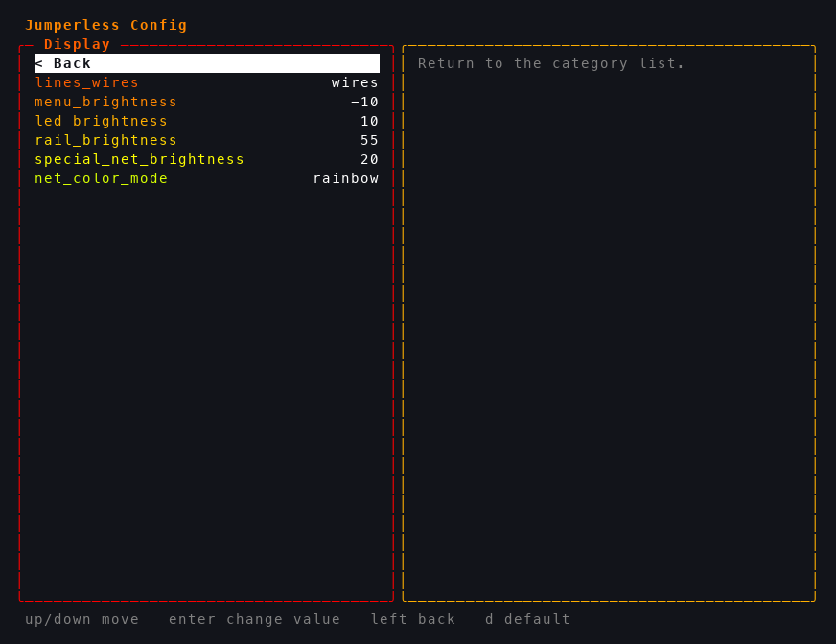The image size is (836, 644).
Task: Click the '20' special net brightness value
Action: [x=369, y=159]
